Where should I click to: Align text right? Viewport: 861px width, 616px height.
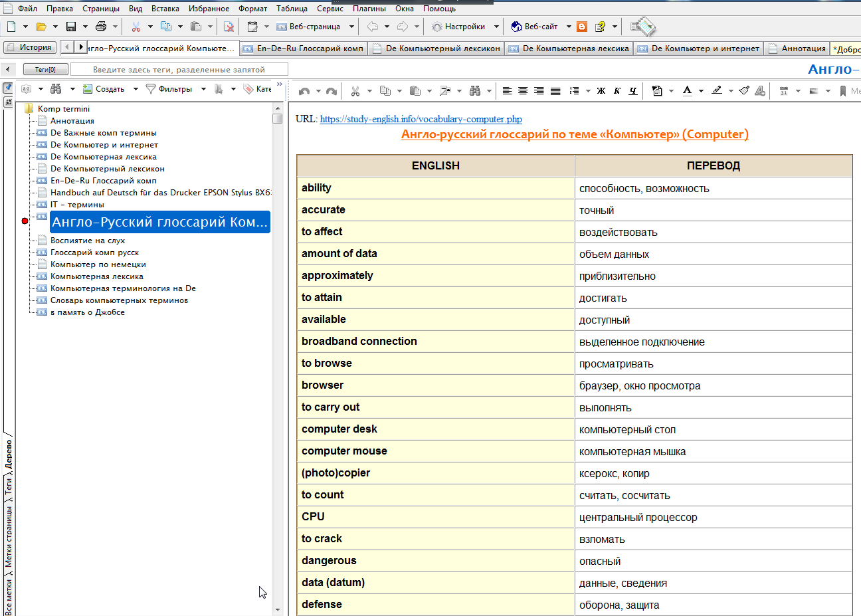539,91
